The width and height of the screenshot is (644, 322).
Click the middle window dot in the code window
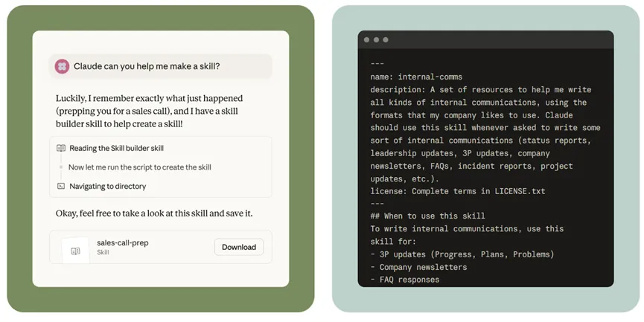click(376, 40)
